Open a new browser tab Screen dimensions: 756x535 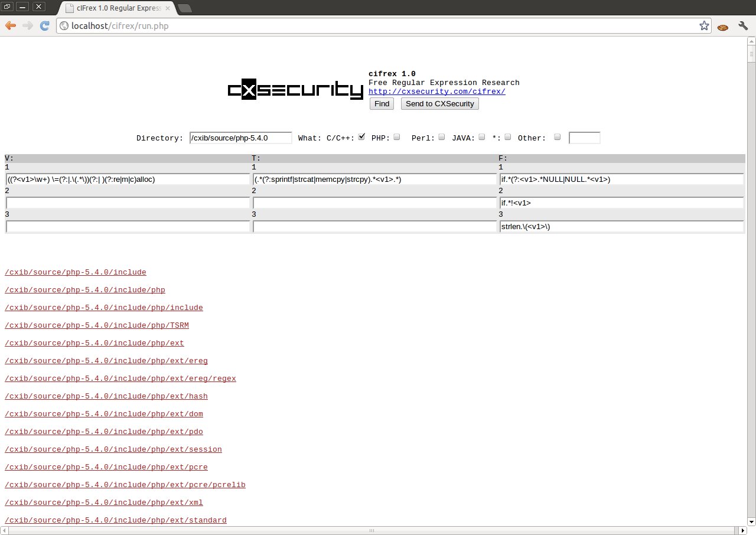184,8
